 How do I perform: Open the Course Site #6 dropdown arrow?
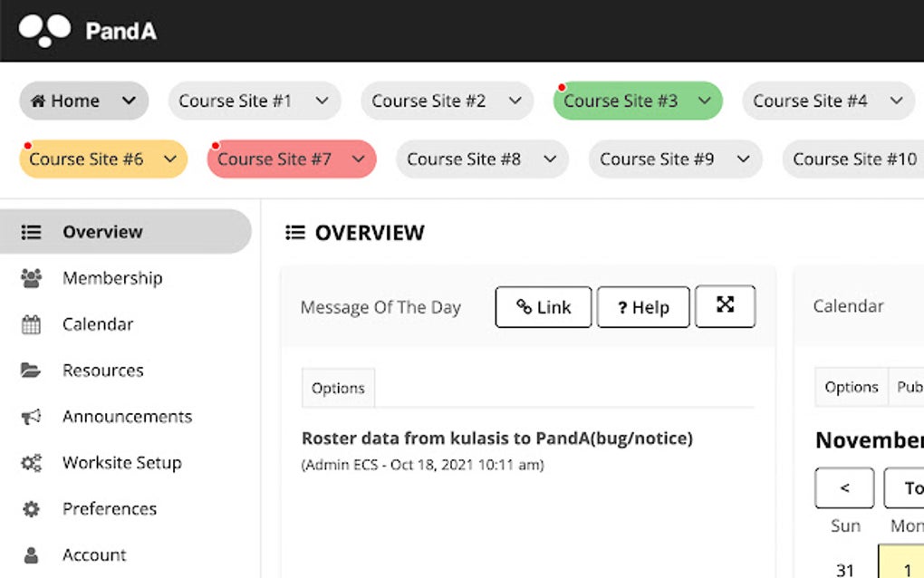pos(168,159)
